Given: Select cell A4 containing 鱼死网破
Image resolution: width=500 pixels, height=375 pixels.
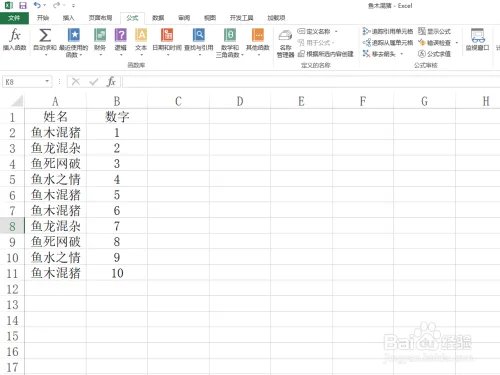Looking at the screenshot, I should 55,163.
